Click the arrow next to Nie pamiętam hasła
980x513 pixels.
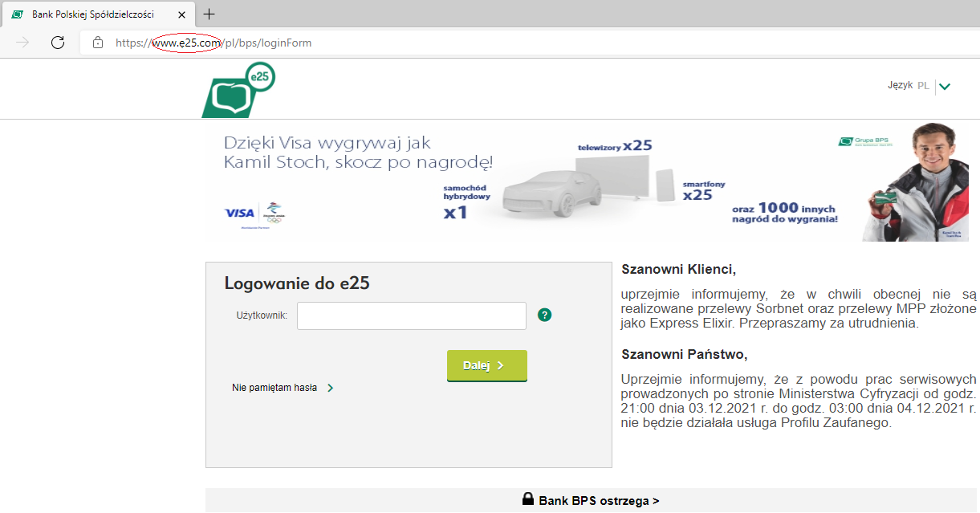(x=331, y=388)
